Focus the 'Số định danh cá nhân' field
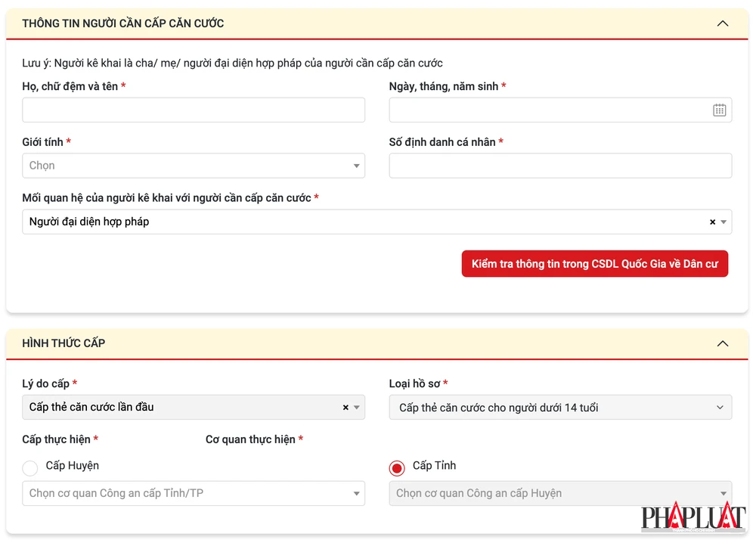The height and width of the screenshot is (540, 756). [x=559, y=166]
